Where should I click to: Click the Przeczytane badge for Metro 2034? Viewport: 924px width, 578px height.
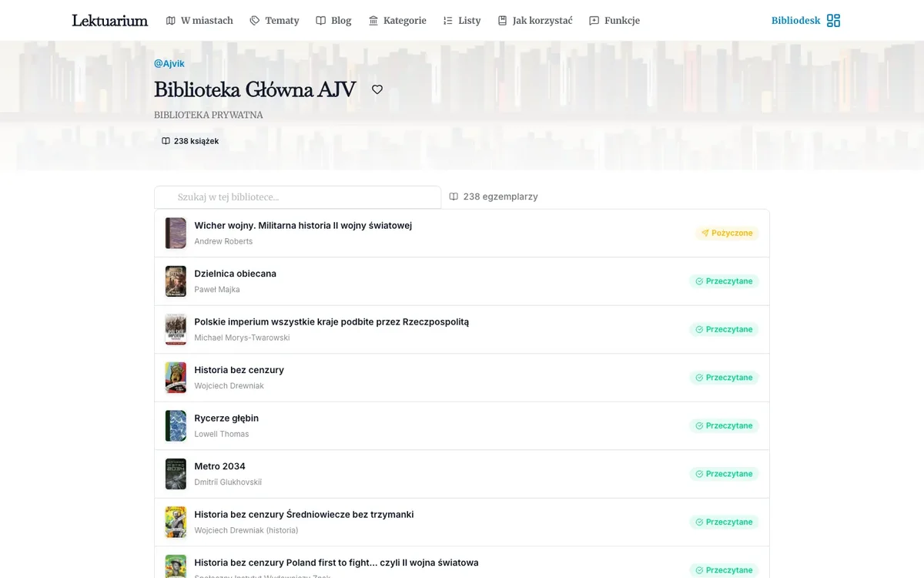[x=724, y=474]
